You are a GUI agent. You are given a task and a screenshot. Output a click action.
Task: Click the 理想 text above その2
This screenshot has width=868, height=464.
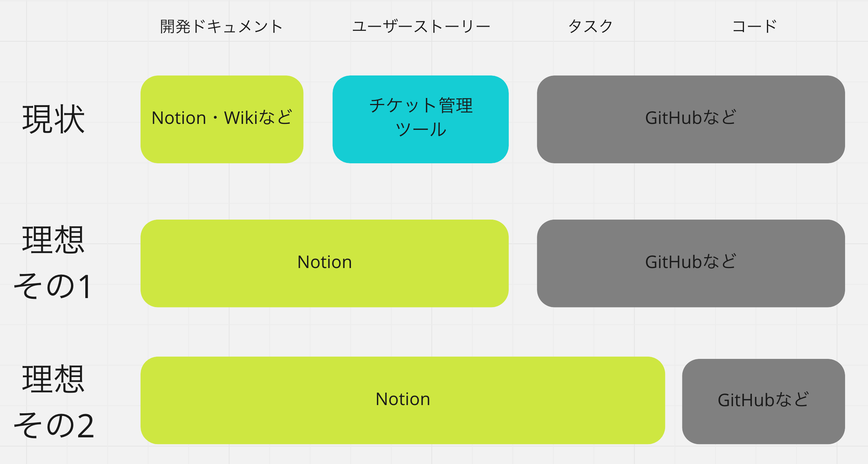pos(53,379)
